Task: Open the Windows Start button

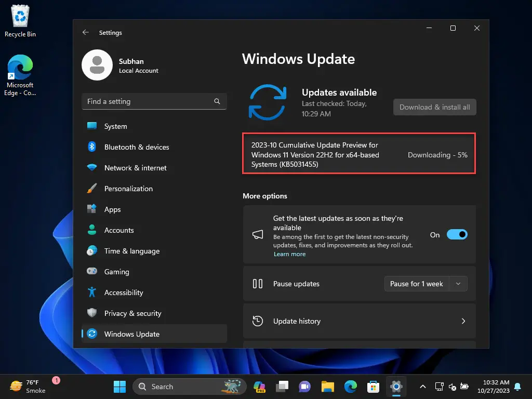Action: click(x=120, y=387)
